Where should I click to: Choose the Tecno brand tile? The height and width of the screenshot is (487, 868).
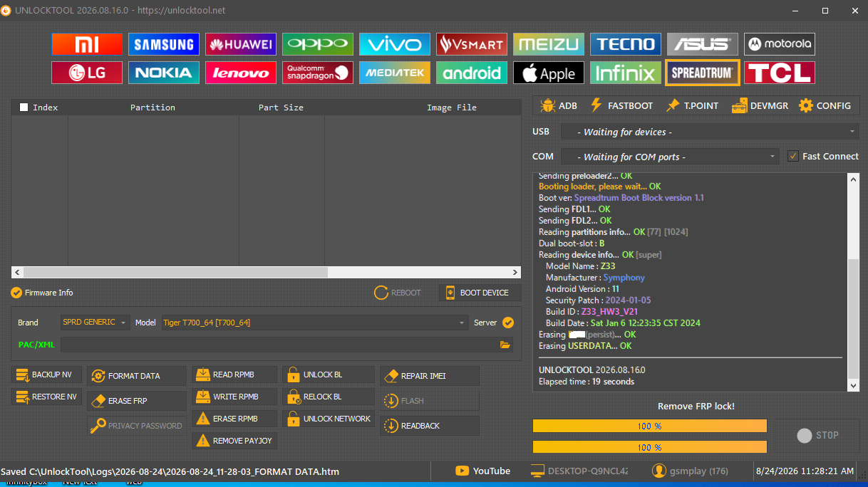pos(626,44)
